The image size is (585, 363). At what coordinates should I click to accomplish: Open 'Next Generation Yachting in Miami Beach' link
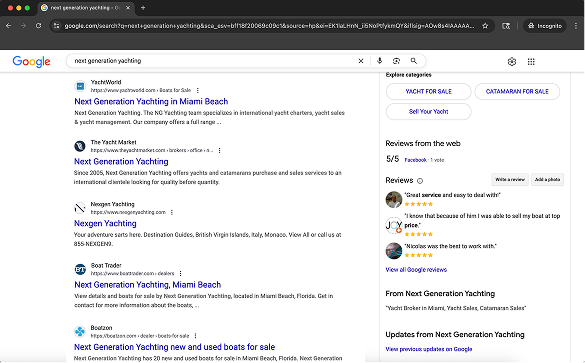coord(151,101)
